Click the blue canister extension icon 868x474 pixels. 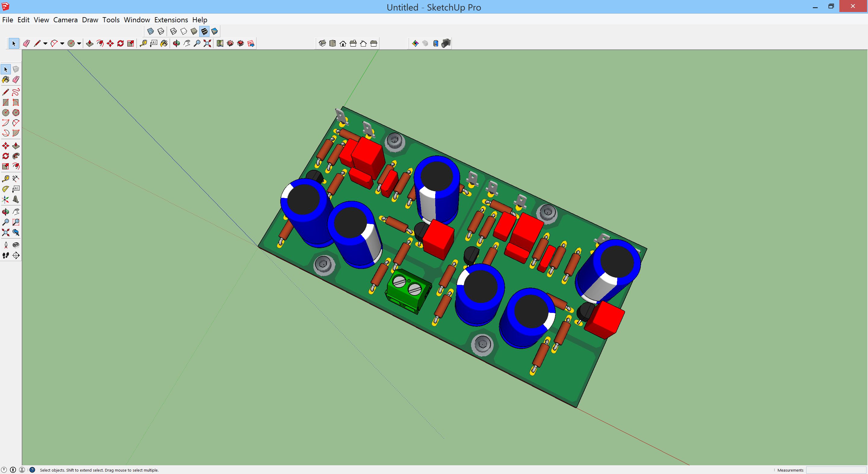click(436, 43)
